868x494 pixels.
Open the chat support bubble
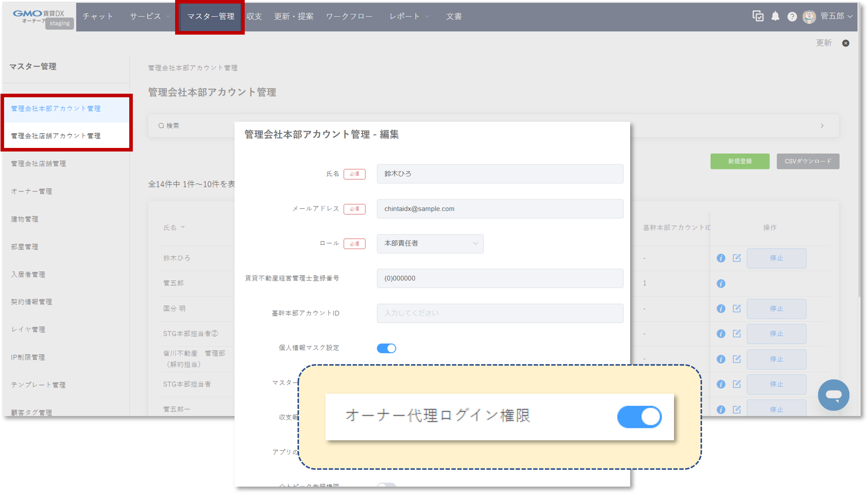coord(834,395)
